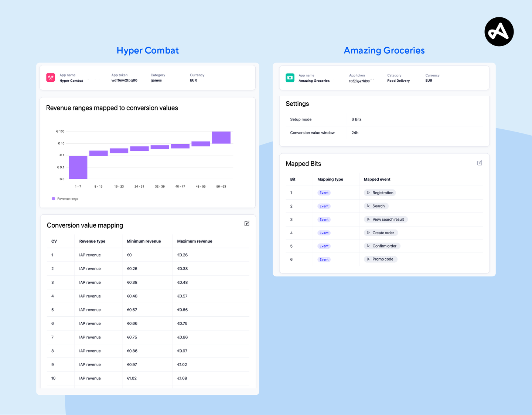Open the Amazing Groceries heading

[384, 50]
